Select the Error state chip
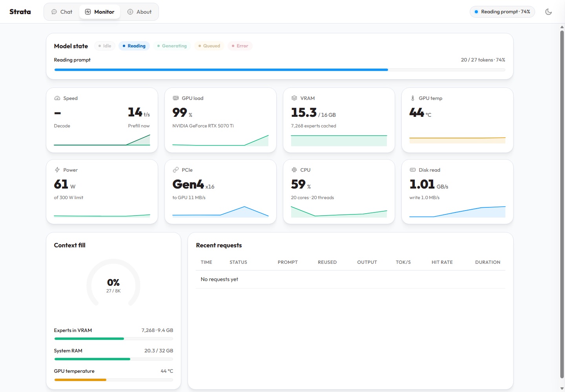 240,46
